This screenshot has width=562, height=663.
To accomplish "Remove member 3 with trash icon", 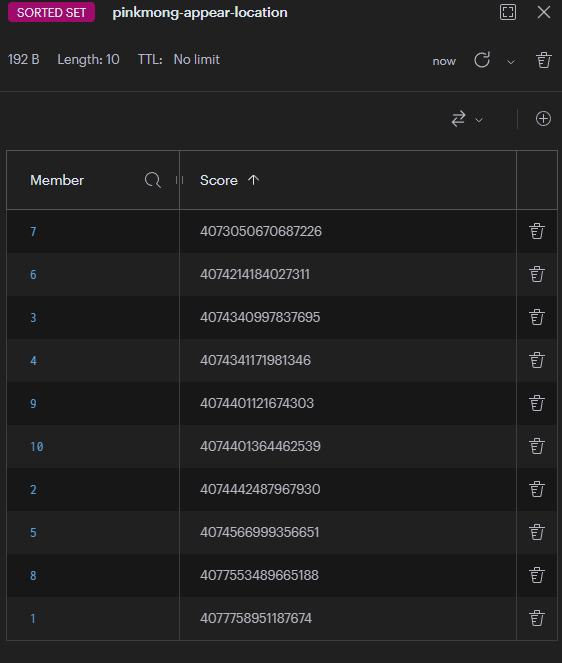I will (537, 317).
